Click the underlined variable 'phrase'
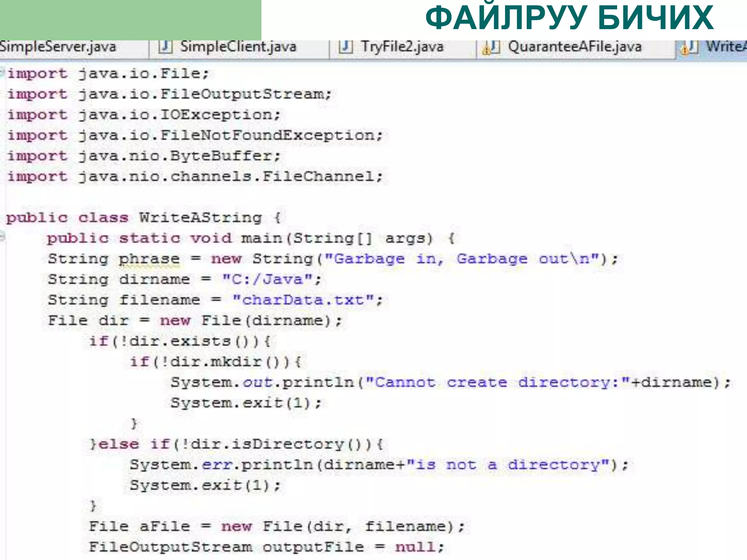Image resolution: width=747 pixels, height=560 pixels. [x=150, y=259]
